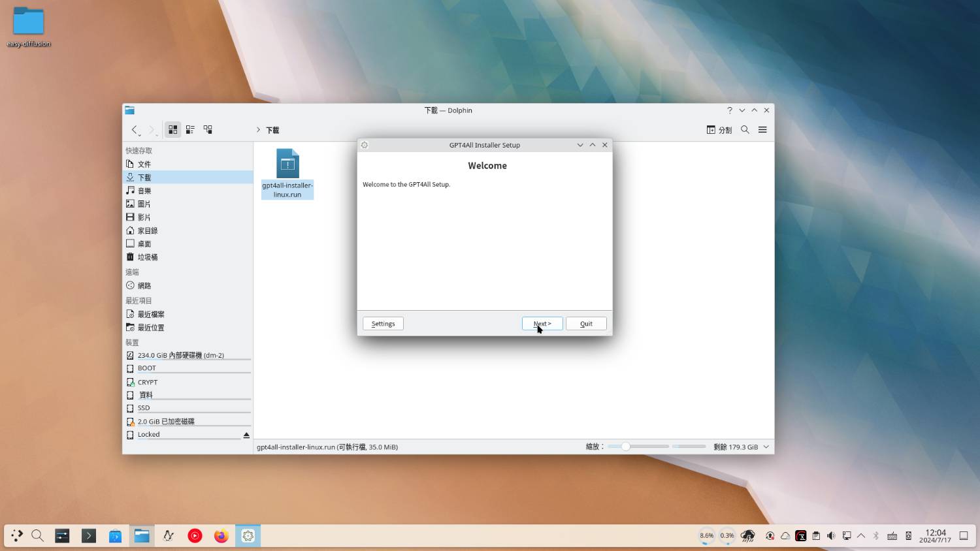Toggle the 分割 split view in Dolphin

(719, 130)
